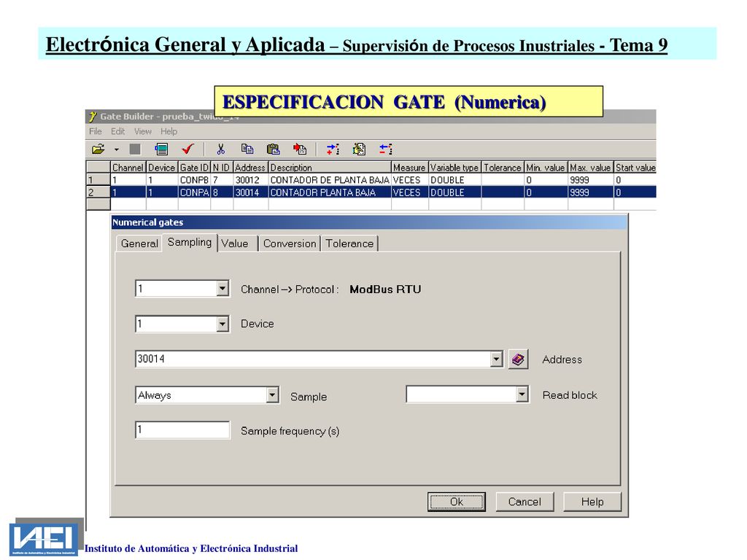747x560 pixels.
Task: Click the list view toolbar icon
Action: click(x=161, y=149)
